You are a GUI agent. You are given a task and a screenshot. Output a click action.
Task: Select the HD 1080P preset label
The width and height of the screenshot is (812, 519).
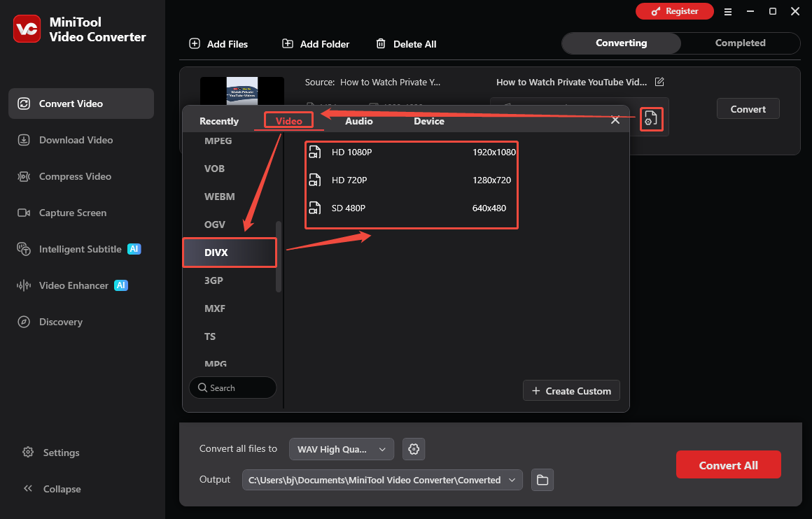[x=351, y=152]
